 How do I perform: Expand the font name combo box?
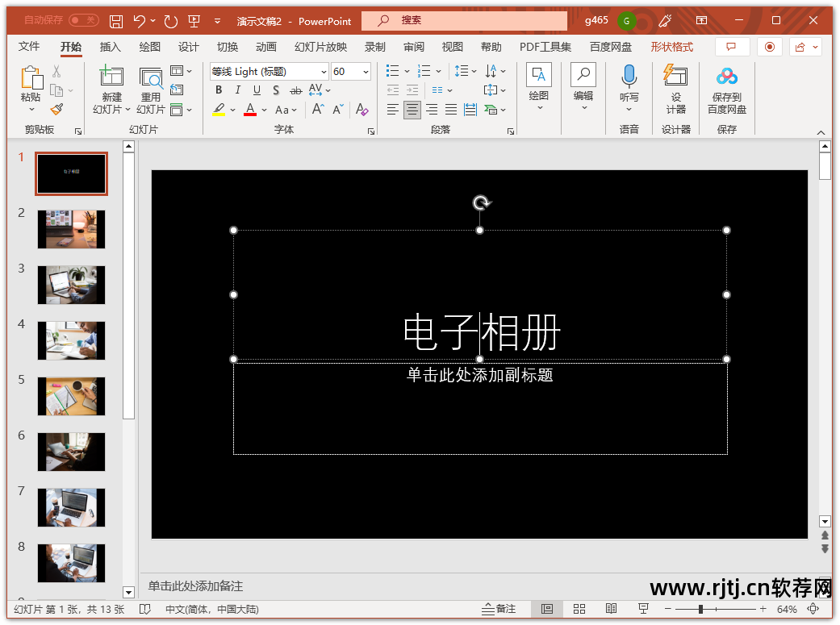(x=326, y=71)
